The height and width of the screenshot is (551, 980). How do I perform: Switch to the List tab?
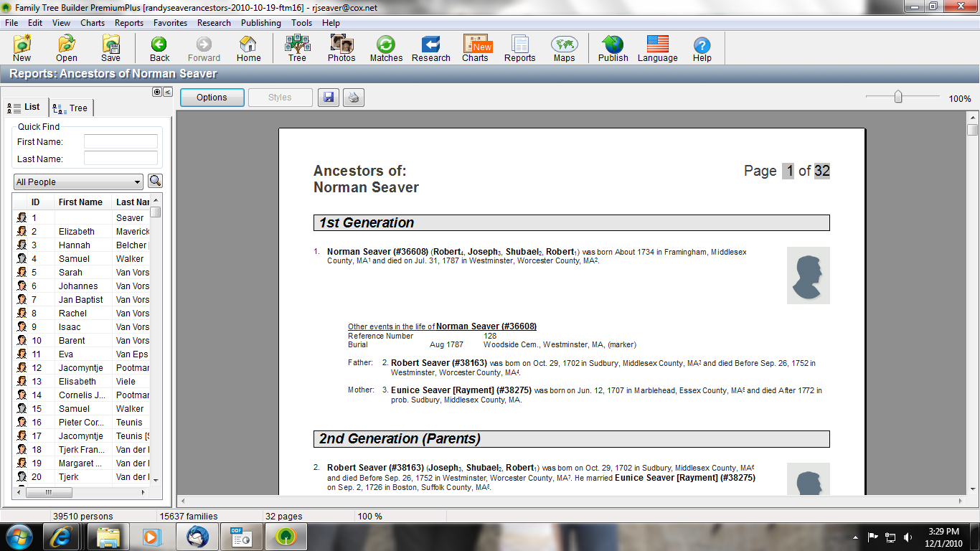tap(26, 107)
